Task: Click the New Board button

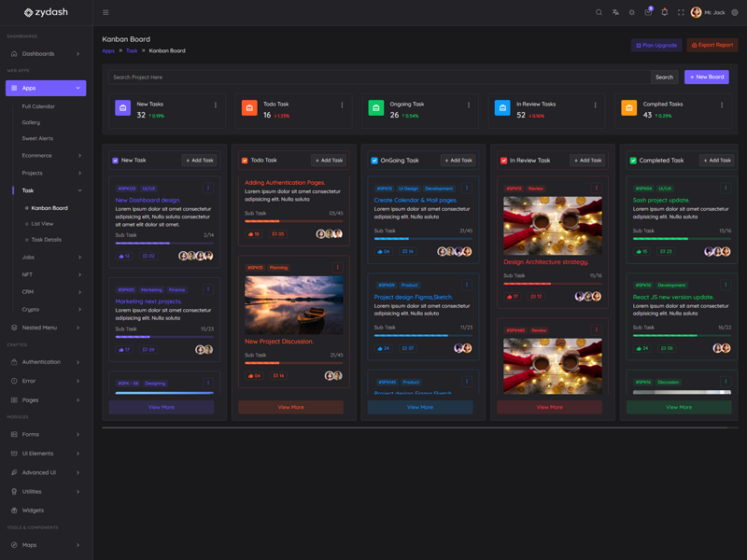Action: coord(706,77)
